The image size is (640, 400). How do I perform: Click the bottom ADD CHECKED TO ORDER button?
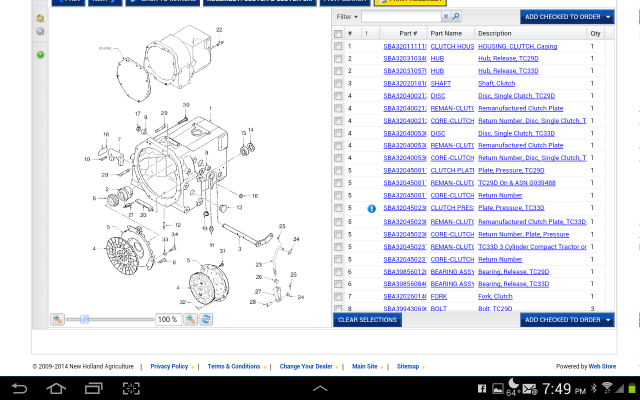pos(562,320)
